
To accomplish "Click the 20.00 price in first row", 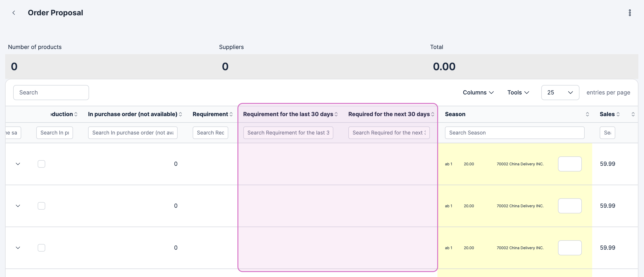I will pyautogui.click(x=469, y=164).
